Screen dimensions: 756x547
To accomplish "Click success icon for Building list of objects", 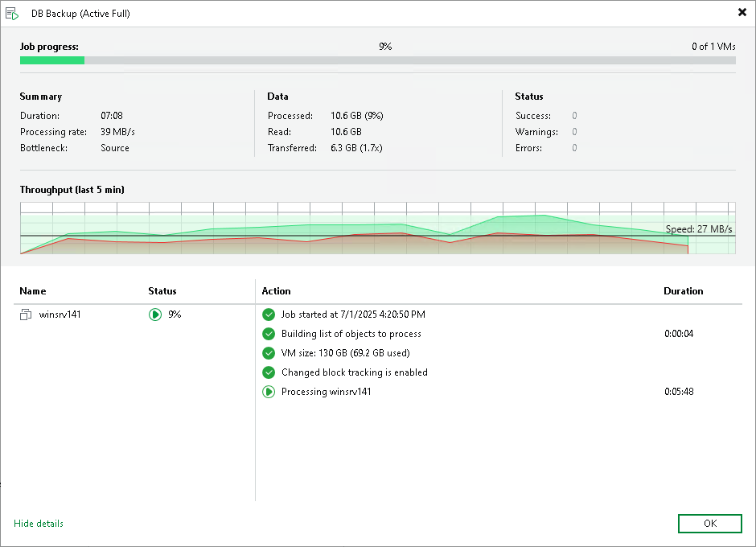I will (x=269, y=334).
